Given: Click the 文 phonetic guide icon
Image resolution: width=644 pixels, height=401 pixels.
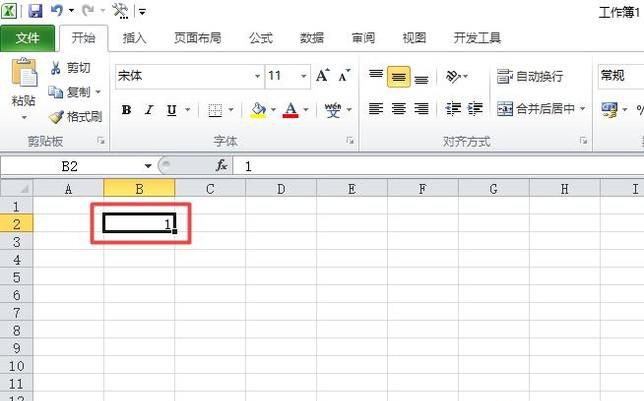Looking at the screenshot, I should click(x=333, y=110).
